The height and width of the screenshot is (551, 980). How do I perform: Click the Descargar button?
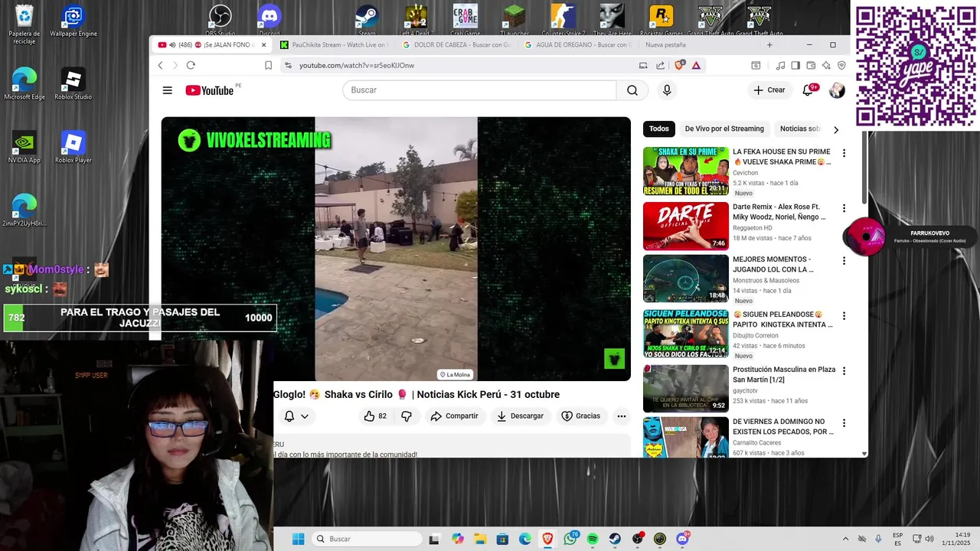520,416
